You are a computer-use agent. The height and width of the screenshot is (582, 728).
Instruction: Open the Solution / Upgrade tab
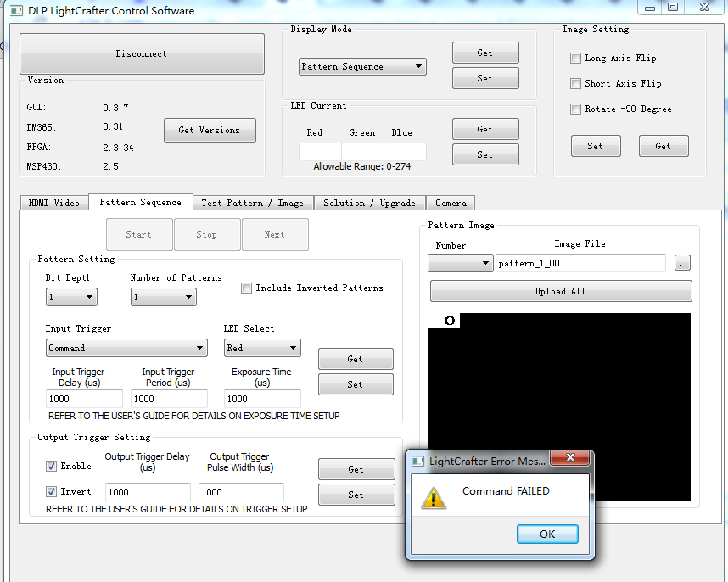coord(370,203)
